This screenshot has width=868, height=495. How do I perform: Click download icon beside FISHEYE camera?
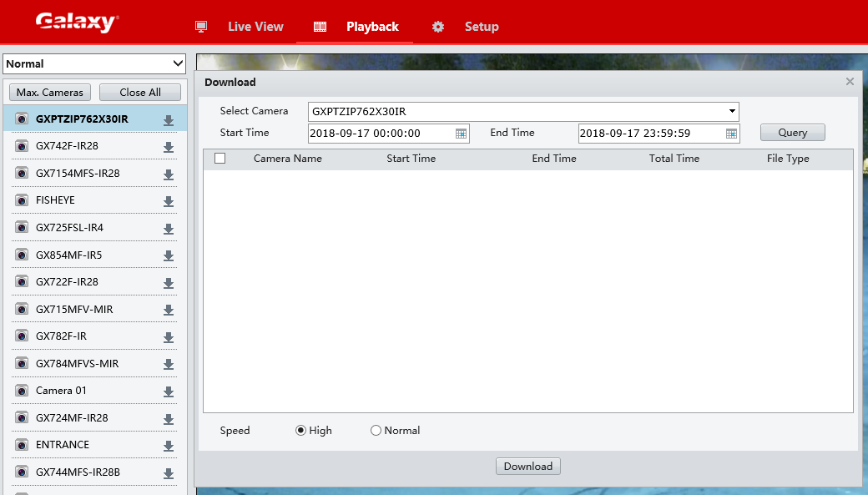tap(169, 201)
